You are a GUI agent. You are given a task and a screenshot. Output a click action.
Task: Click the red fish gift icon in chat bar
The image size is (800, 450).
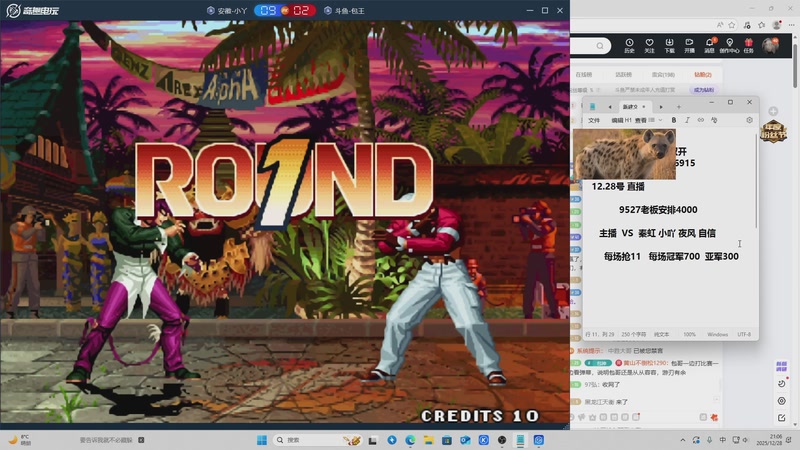tap(714, 417)
